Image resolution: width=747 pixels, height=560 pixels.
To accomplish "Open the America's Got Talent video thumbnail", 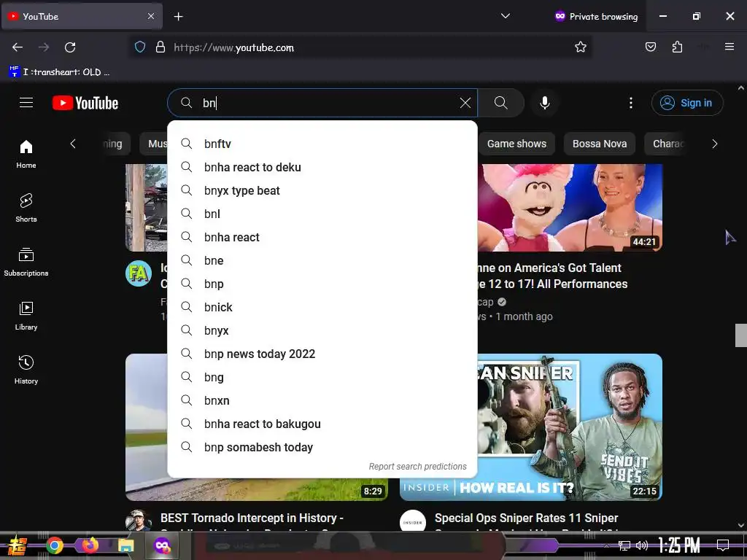I will (x=570, y=208).
